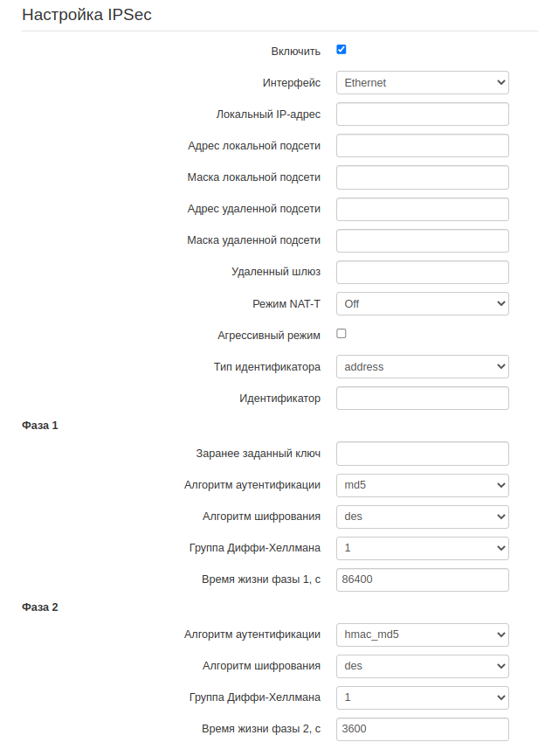Toggle the Включить checkbox
This screenshot has height=756, width=538.
point(341,50)
